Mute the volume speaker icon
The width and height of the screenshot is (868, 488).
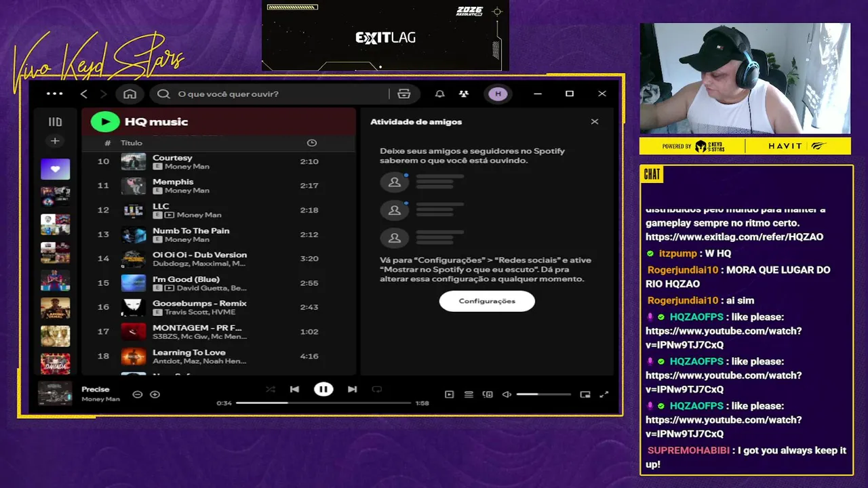507,394
